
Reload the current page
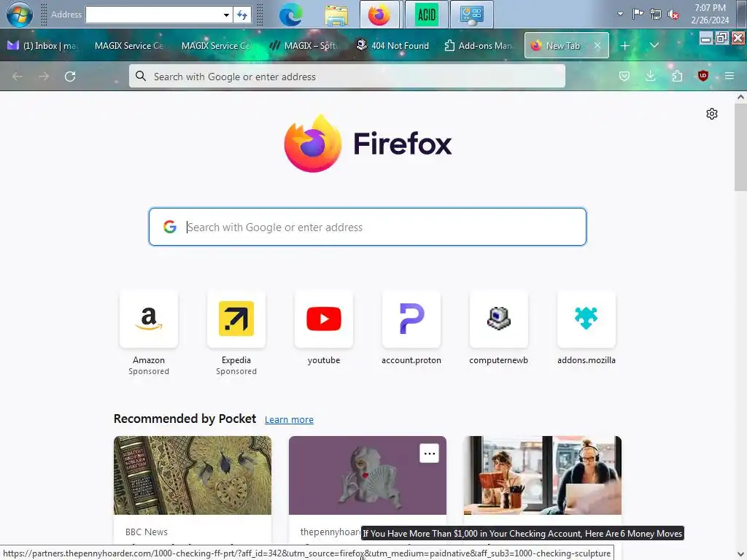click(70, 76)
